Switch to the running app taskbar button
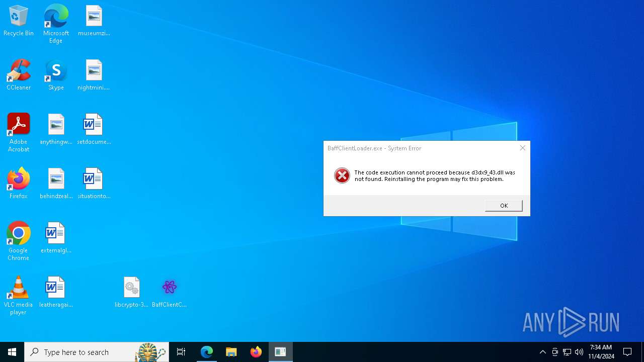 pyautogui.click(x=281, y=352)
